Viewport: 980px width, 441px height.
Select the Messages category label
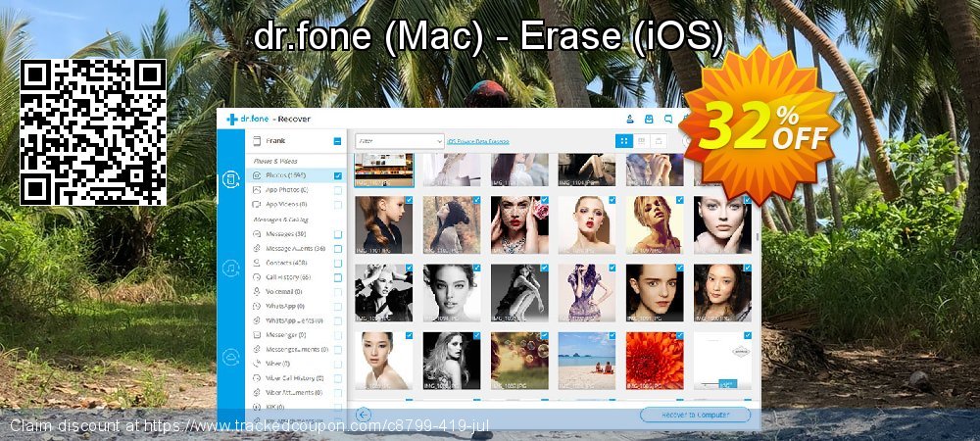click(x=285, y=234)
